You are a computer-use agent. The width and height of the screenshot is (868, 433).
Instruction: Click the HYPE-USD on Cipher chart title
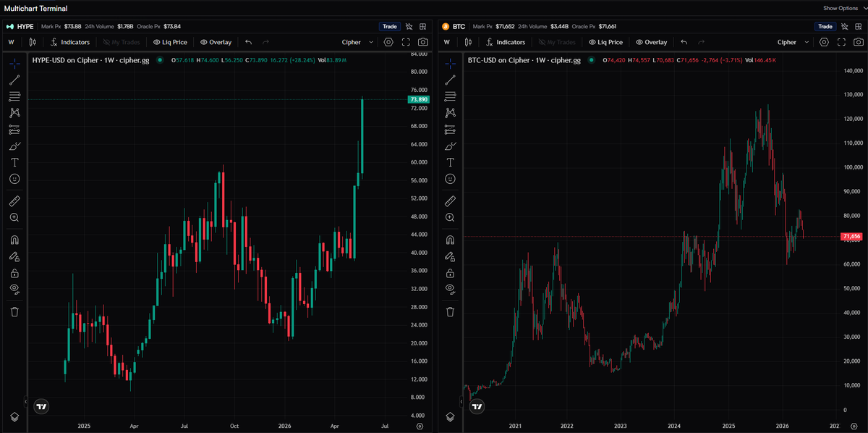(x=91, y=60)
